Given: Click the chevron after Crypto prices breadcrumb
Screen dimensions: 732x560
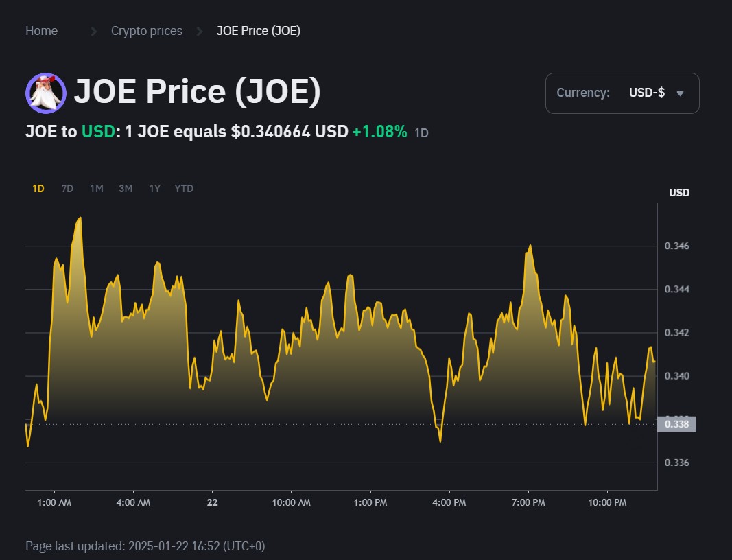Looking at the screenshot, I should (200, 32).
